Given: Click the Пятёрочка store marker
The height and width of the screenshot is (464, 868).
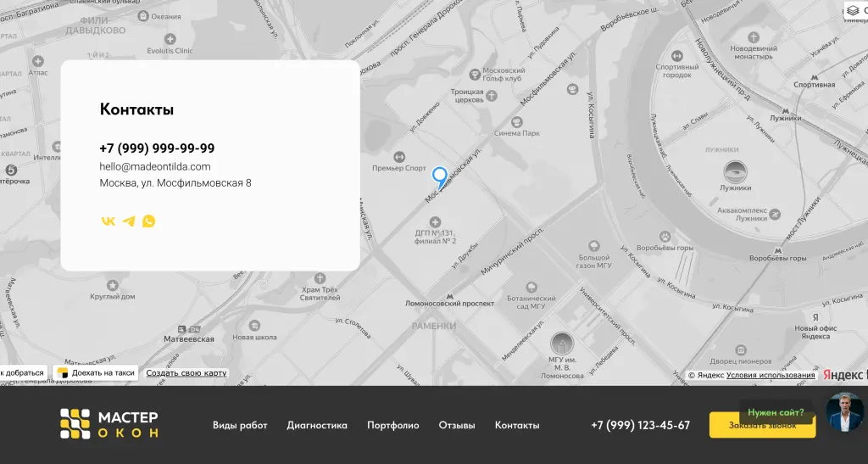Looking at the screenshot, I should tap(10, 170).
